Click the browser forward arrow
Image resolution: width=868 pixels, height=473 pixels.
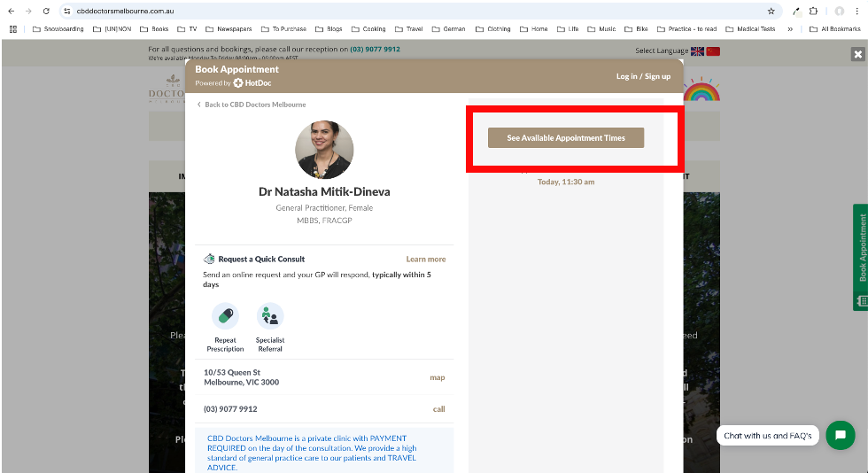pos(28,12)
